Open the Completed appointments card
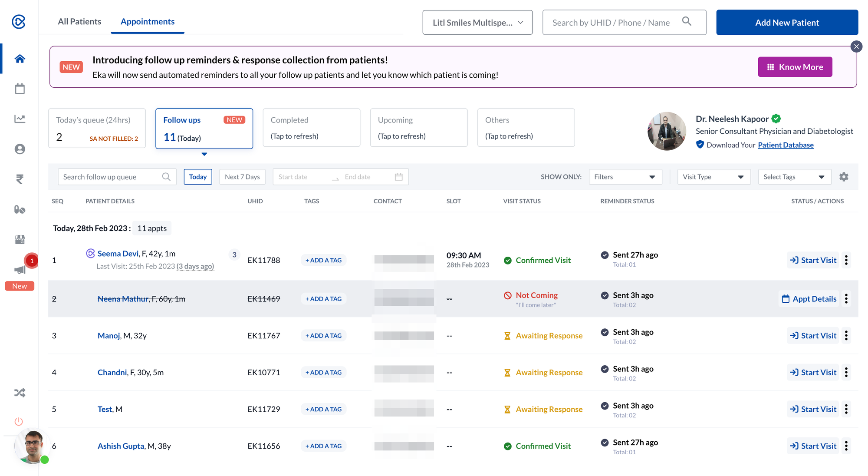This screenshot has width=868, height=476. click(x=311, y=128)
